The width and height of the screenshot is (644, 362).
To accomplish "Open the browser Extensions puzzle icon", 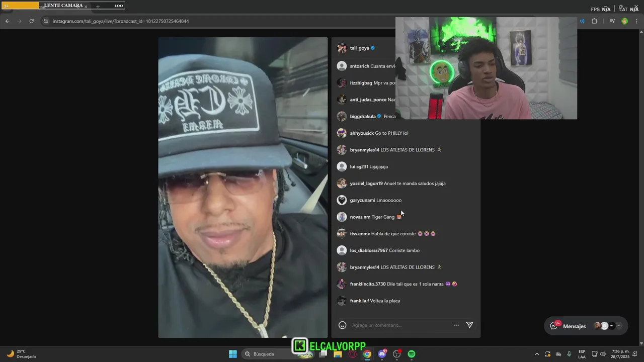I will click(594, 21).
